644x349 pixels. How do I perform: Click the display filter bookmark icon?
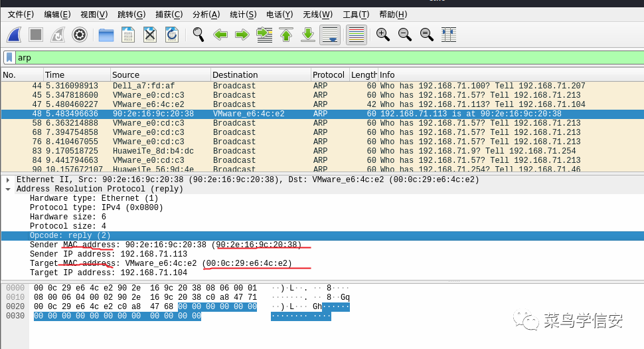pos(9,58)
